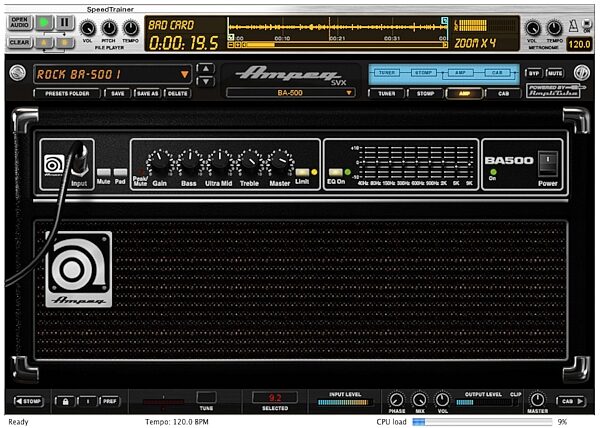Click the amp Bass knob
Viewport: 600px width, 428px height.
189,162
